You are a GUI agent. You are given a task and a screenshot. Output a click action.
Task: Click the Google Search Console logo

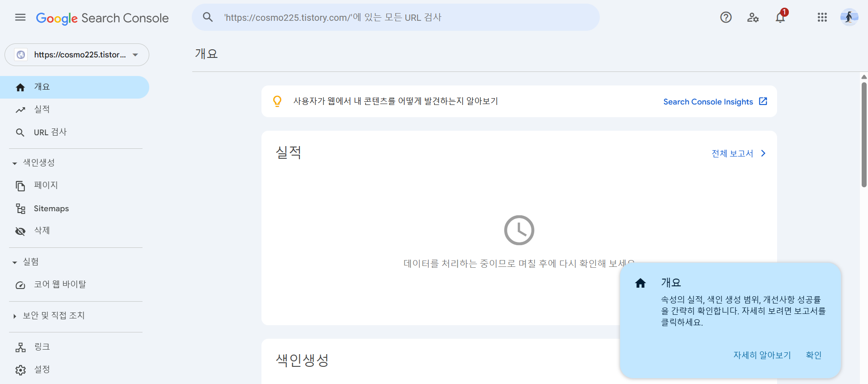102,18
